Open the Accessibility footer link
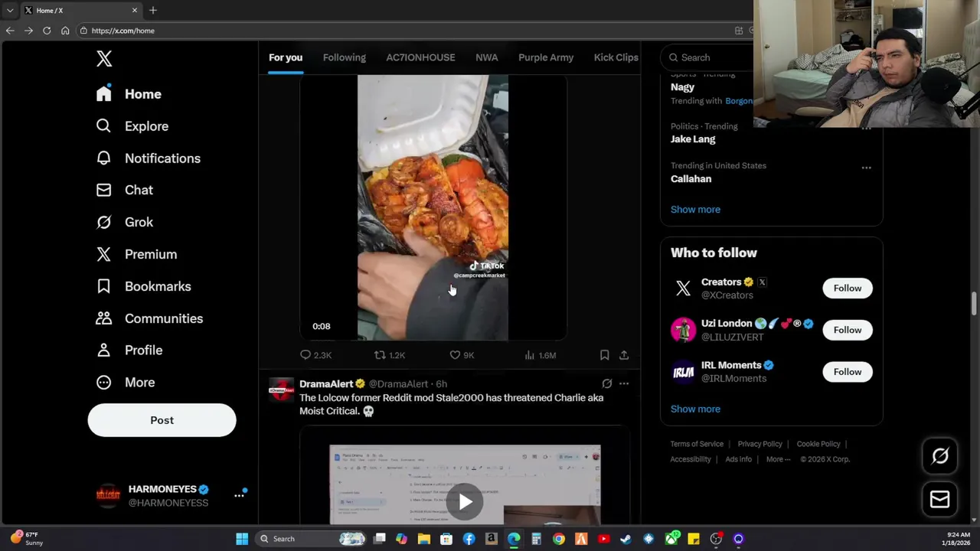 (691, 459)
